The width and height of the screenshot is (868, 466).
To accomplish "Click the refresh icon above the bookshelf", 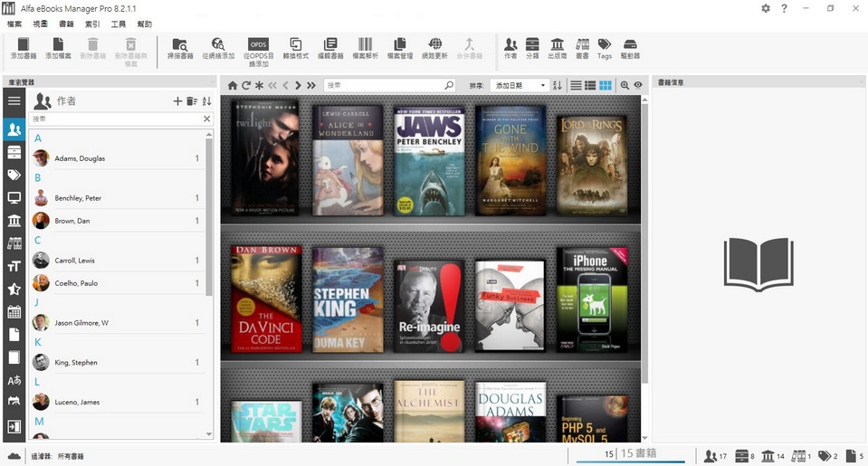I will [x=245, y=85].
